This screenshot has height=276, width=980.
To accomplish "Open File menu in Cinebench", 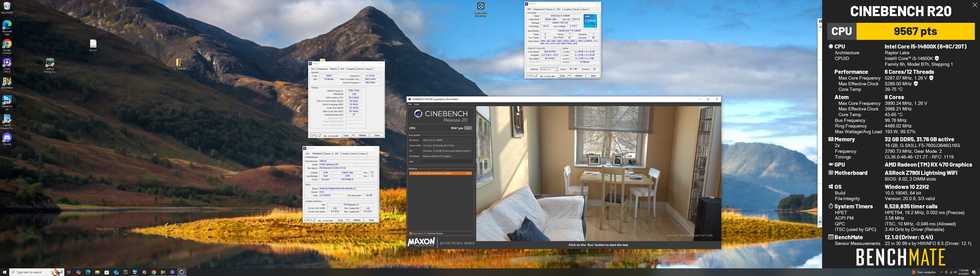I will tap(410, 104).
